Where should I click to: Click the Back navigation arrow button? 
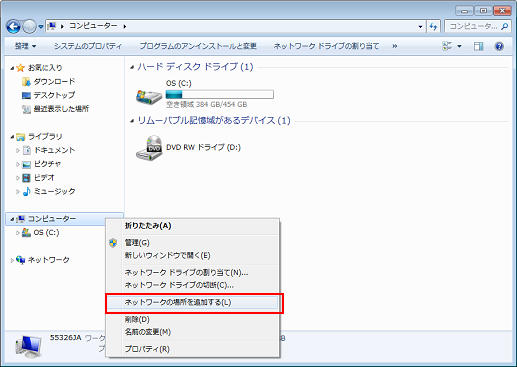pyautogui.click(x=13, y=27)
